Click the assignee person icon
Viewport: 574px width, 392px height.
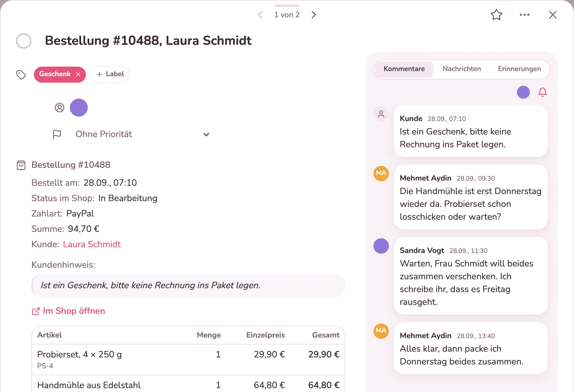60,108
